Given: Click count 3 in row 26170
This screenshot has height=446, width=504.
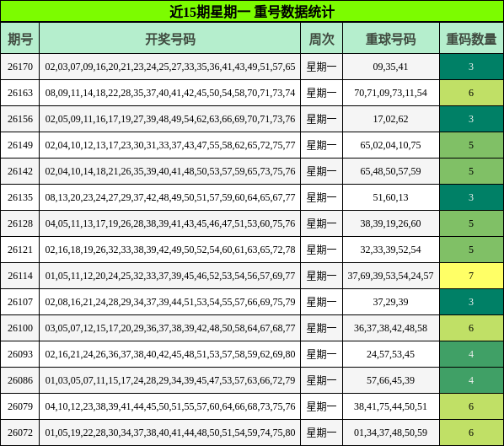Looking at the screenshot, I should click(x=471, y=67).
